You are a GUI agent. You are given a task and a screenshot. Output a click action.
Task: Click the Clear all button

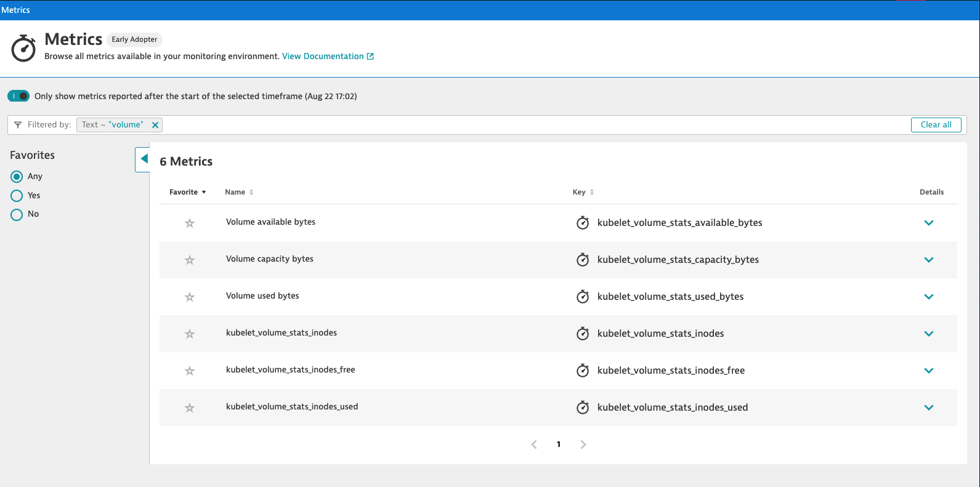936,124
